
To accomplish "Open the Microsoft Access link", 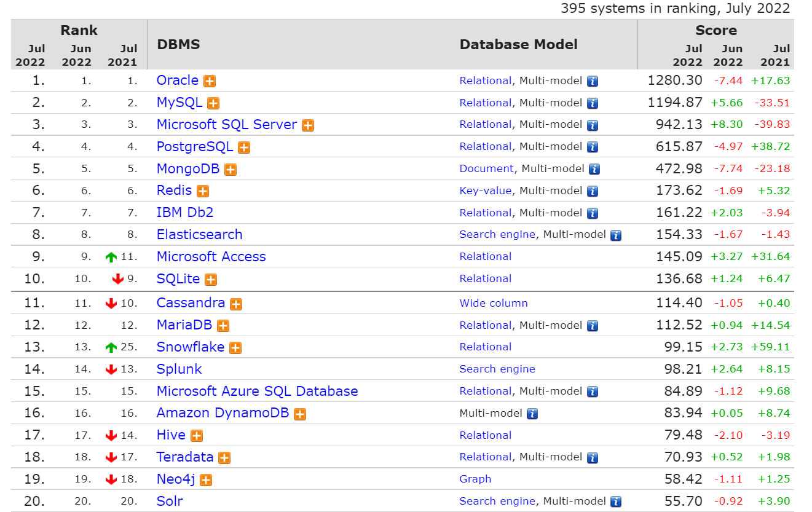I will (211, 256).
